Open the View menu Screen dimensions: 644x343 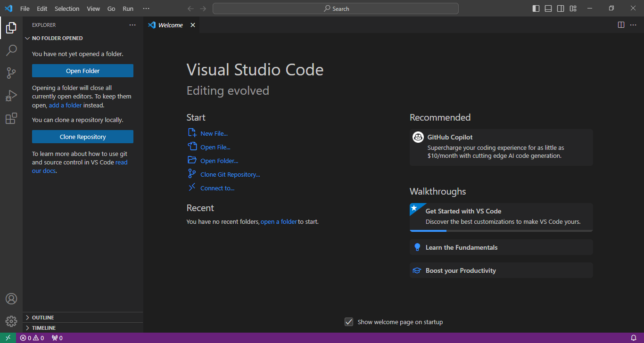(93, 8)
